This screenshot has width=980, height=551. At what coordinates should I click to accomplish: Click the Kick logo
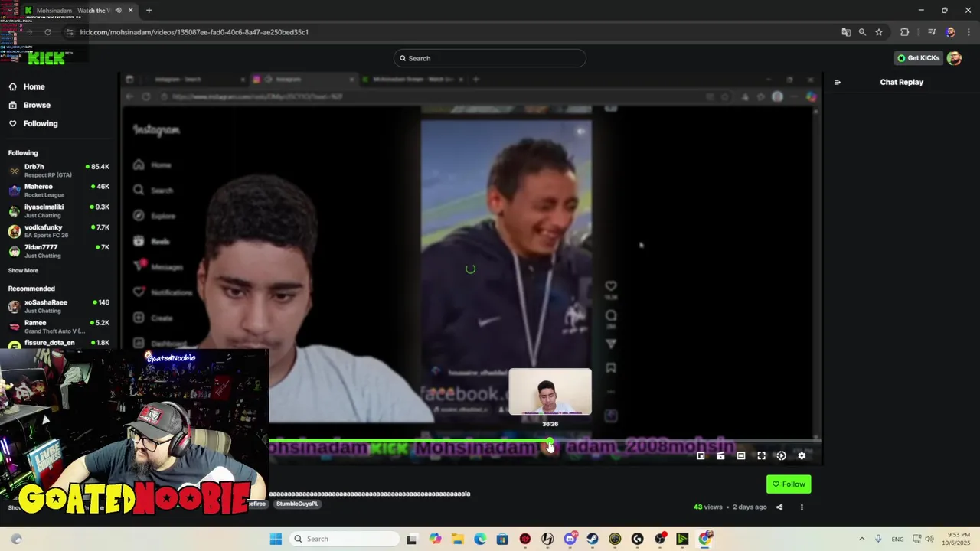point(47,58)
